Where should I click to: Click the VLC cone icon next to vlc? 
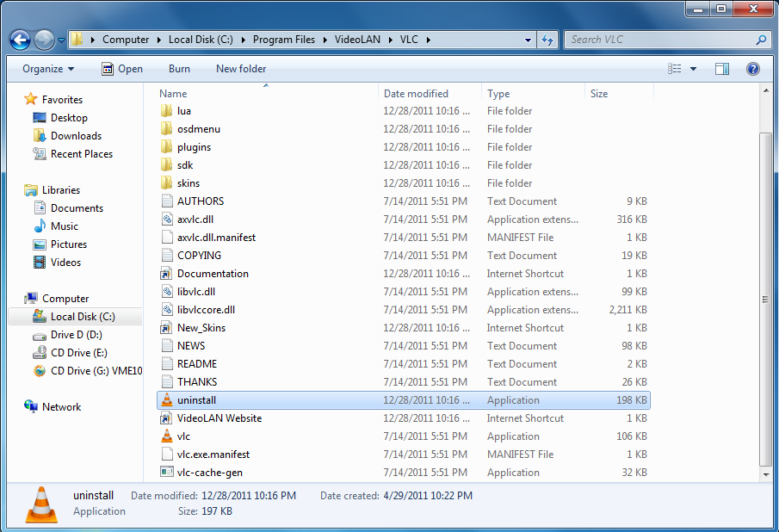(167, 436)
